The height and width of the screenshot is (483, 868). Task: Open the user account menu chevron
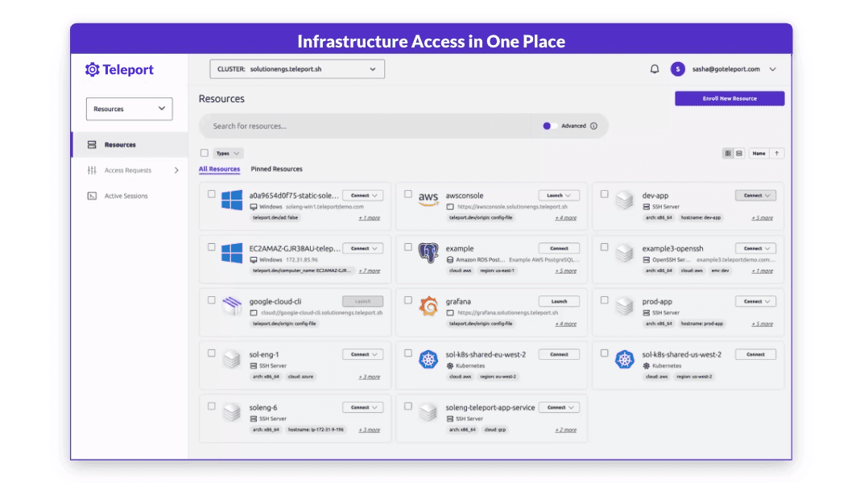pyautogui.click(x=773, y=69)
